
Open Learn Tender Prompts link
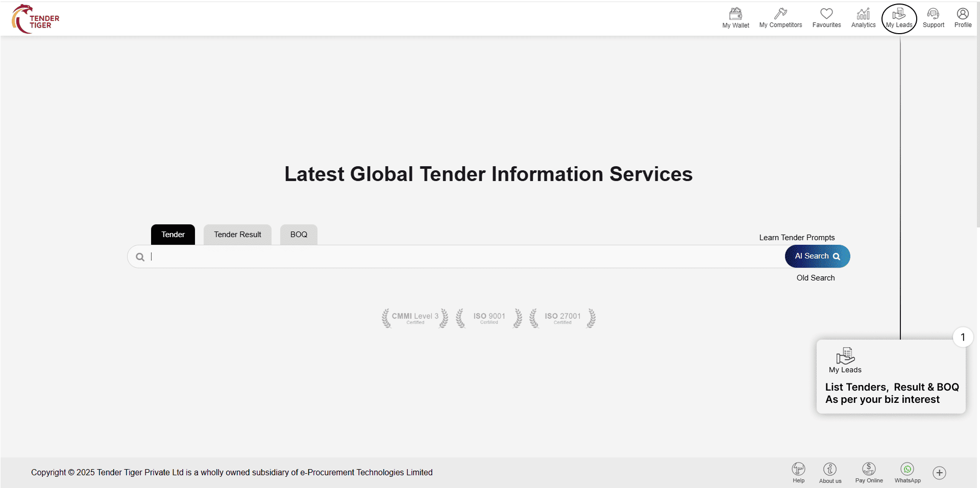pos(797,238)
